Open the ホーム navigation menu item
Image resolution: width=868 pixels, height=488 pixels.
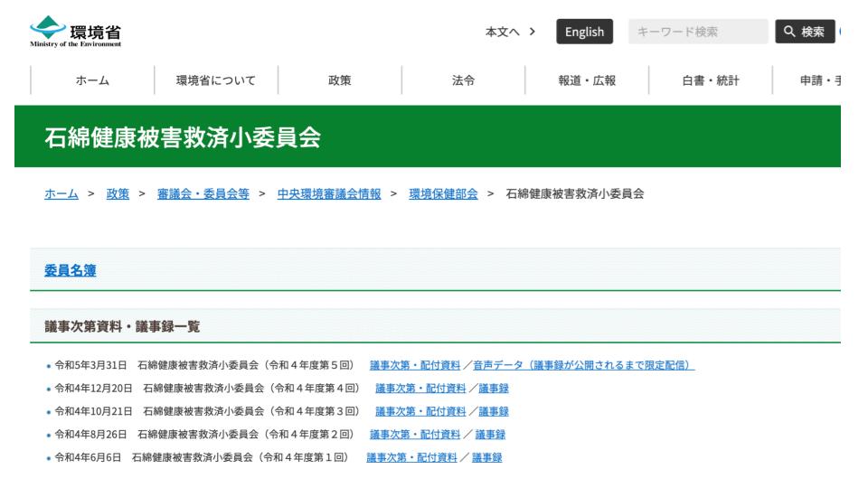point(92,80)
